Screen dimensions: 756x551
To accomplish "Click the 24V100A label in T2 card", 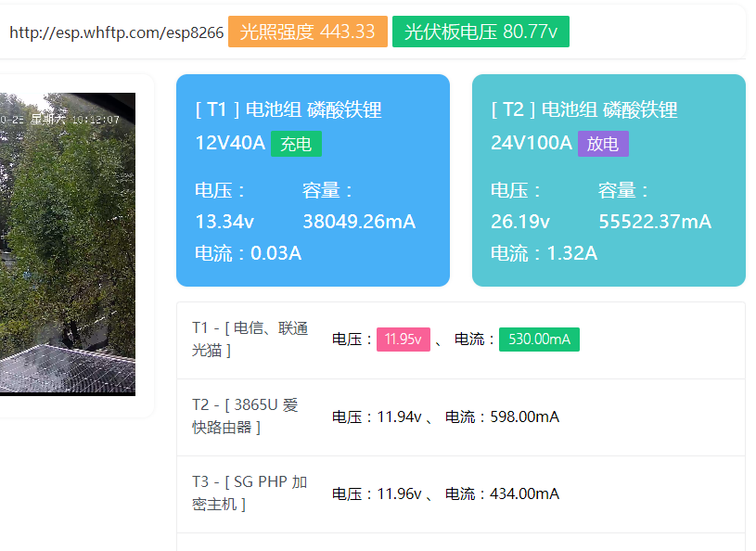I will pyautogui.click(x=532, y=143).
